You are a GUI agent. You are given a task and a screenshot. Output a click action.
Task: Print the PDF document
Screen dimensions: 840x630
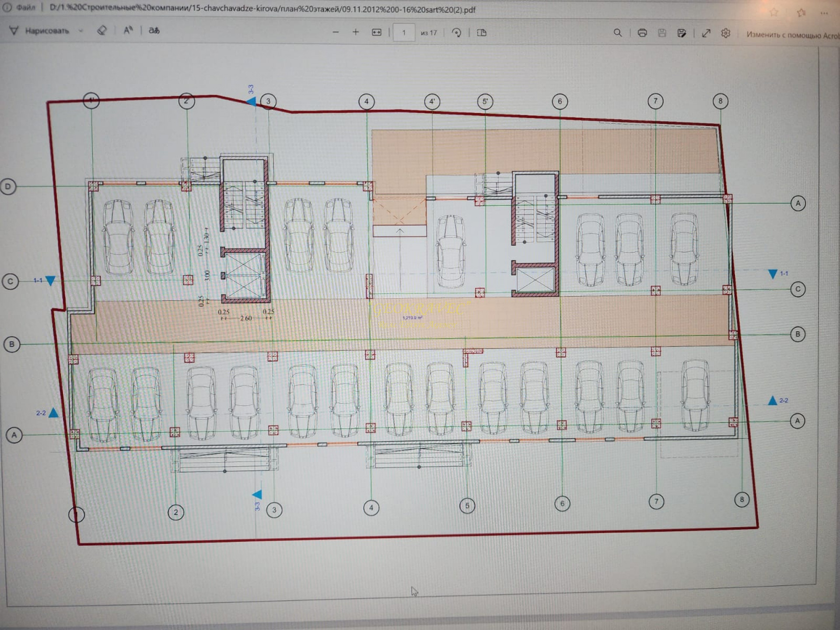(x=642, y=33)
